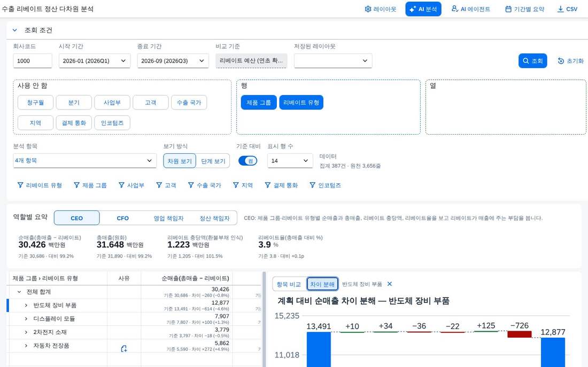Open the 고객 filter
588x367 pixels.
coord(166,185)
